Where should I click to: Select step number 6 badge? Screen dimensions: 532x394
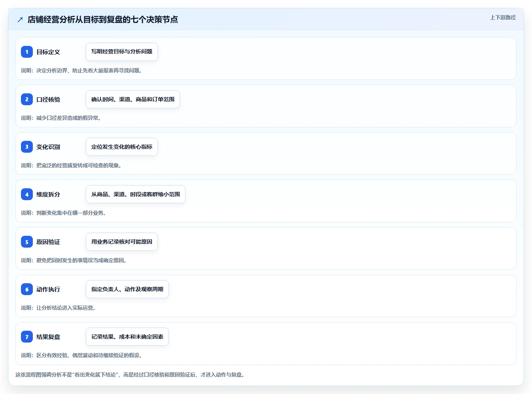pos(27,289)
